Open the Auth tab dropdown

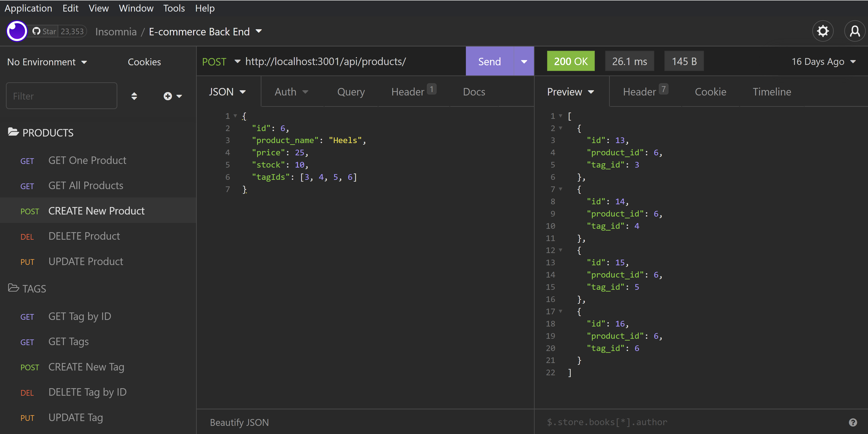[291, 92]
